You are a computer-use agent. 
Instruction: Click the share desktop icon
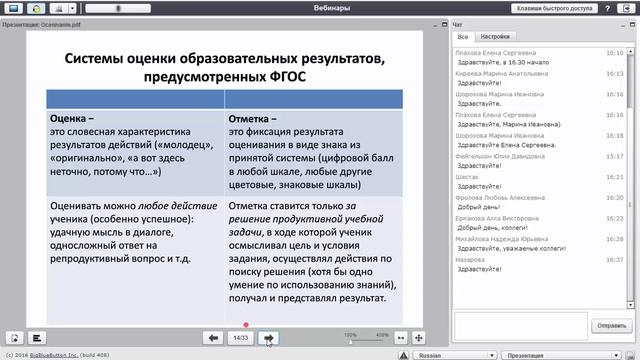(13, 8)
